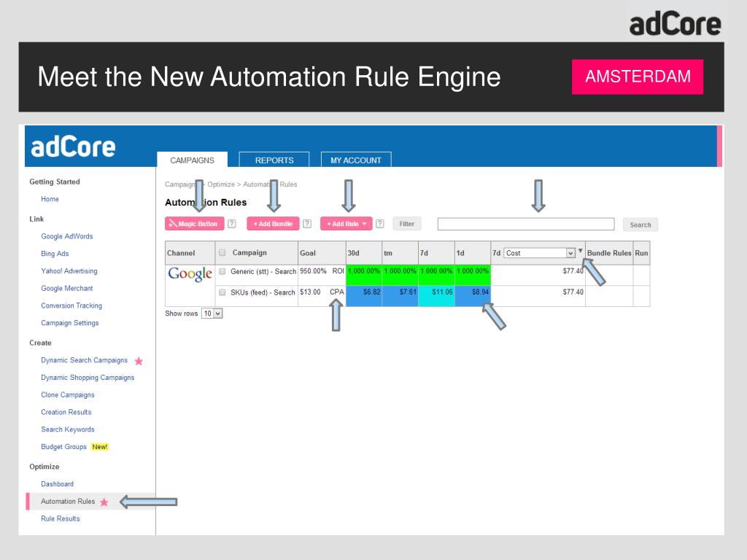The height and width of the screenshot is (560, 747).
Task: Click the Google channel logo
Action: (190, 274)
